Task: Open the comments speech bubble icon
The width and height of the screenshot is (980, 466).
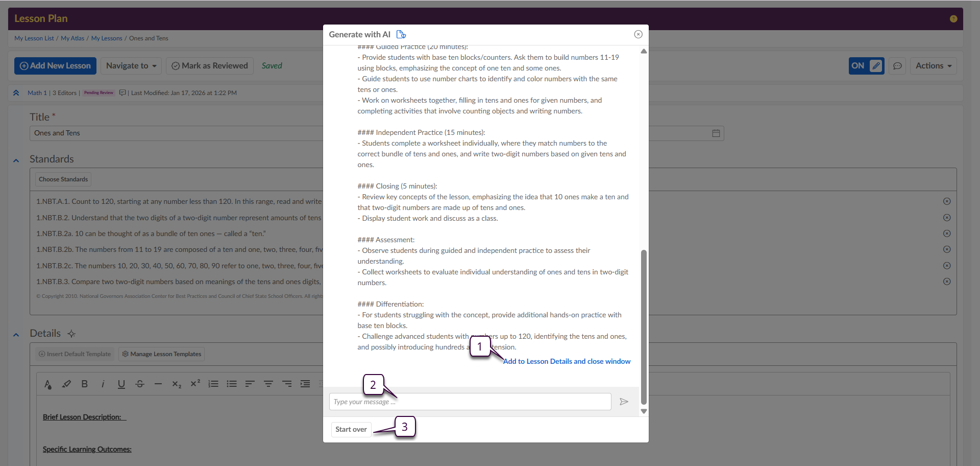Action: tap(897, 66)
